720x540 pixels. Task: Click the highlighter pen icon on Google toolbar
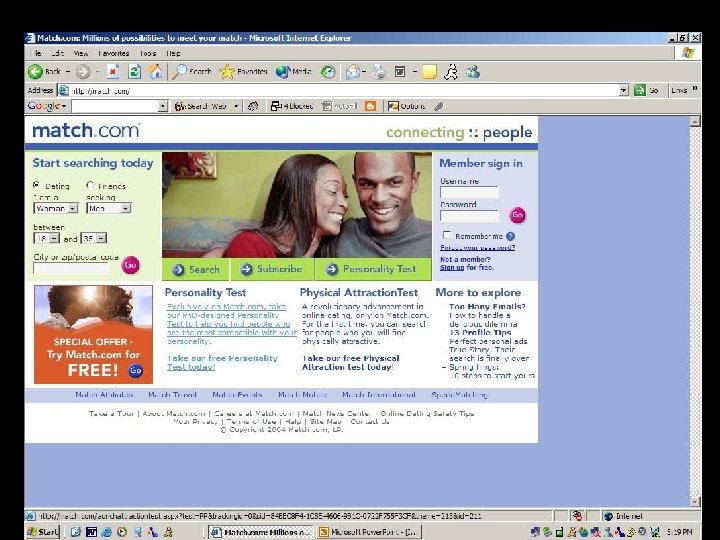tap(439, 106)
